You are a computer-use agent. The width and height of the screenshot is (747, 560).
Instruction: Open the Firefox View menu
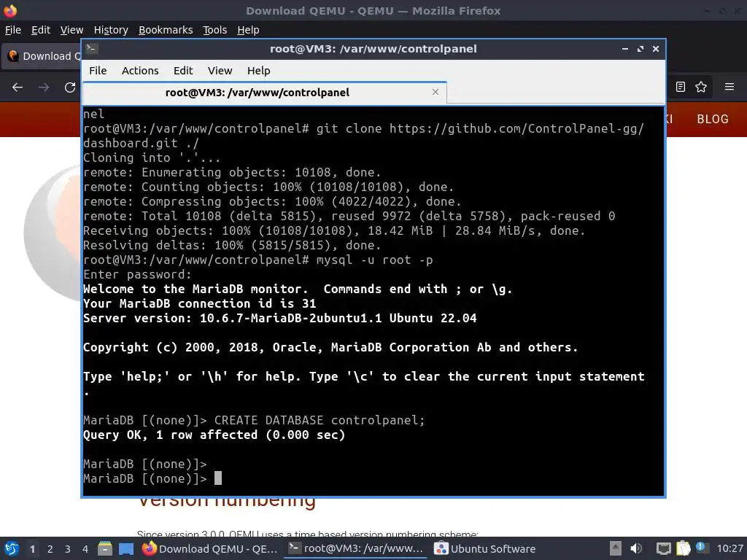pyautogui.click(x=71, y=30)
